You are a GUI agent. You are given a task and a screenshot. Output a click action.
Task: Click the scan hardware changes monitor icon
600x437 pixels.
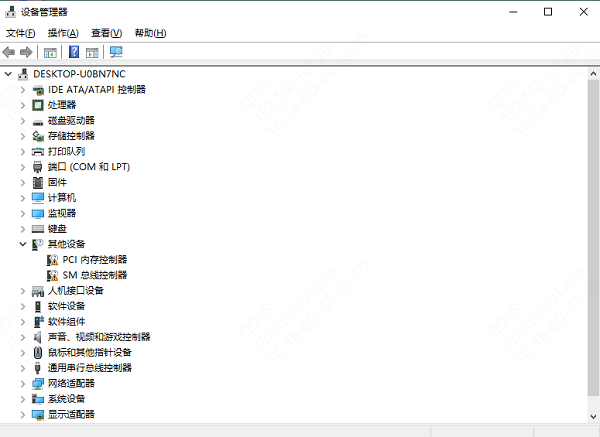coord(116,52)
